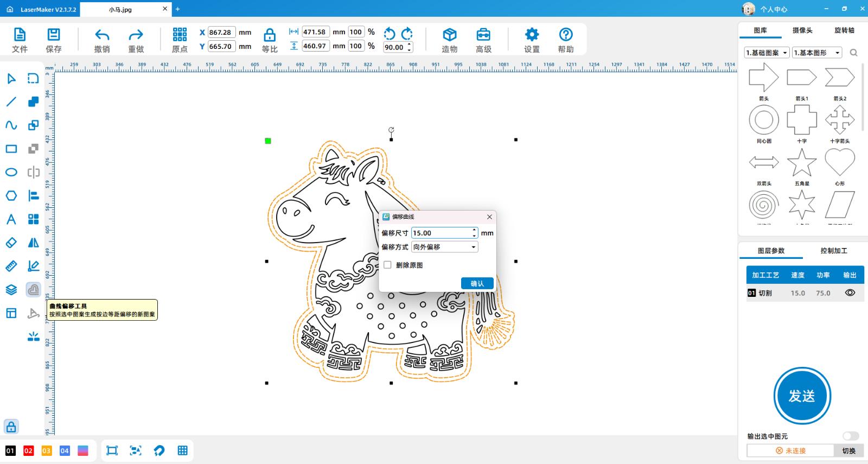Switch to the control processing tab
The width and height of the screenshot is (868, 464).
coord(833,251)
